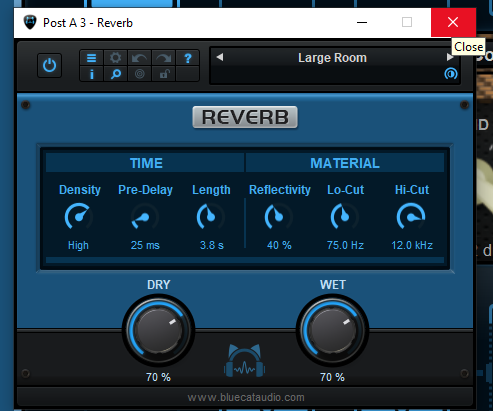Adjust the Length knob

pyautogui.click(x=211, y=217)
